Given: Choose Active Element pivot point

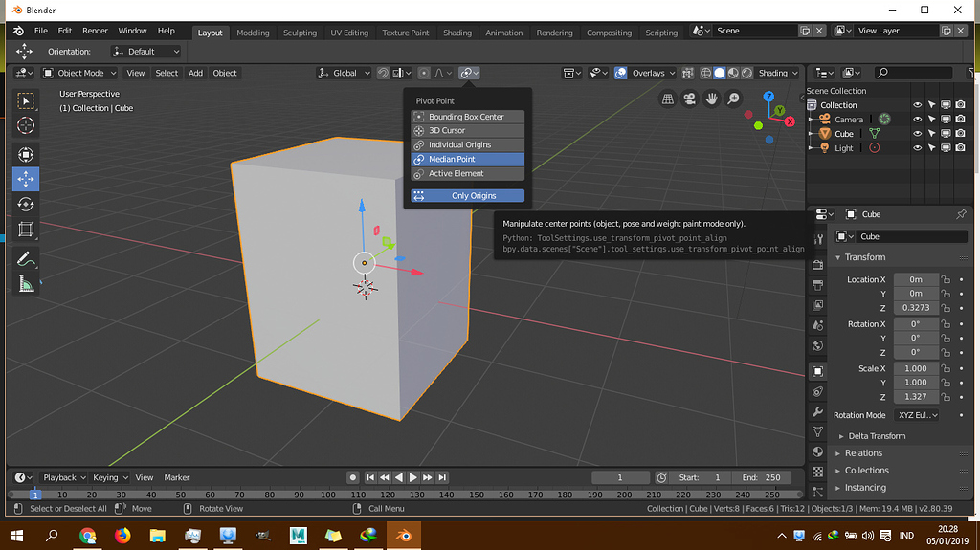Looking at the screenshot, I should click(467, 174).
